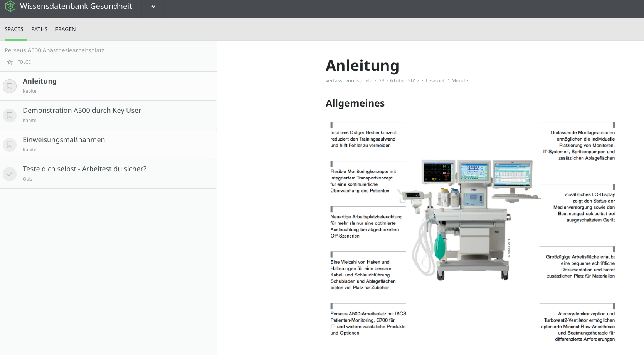Open quiz Teste dich selbst
Image resolution: width=644 pixels, height=355 pixels.
(108, 174)
